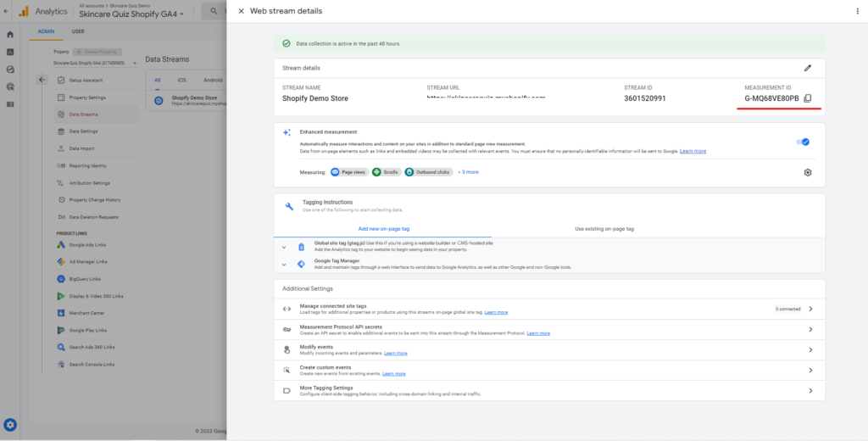Click the Enhanced measurement Learn more link
Image resolution: width=868 pixels, height=441 pixels.
tap(693, 151)
